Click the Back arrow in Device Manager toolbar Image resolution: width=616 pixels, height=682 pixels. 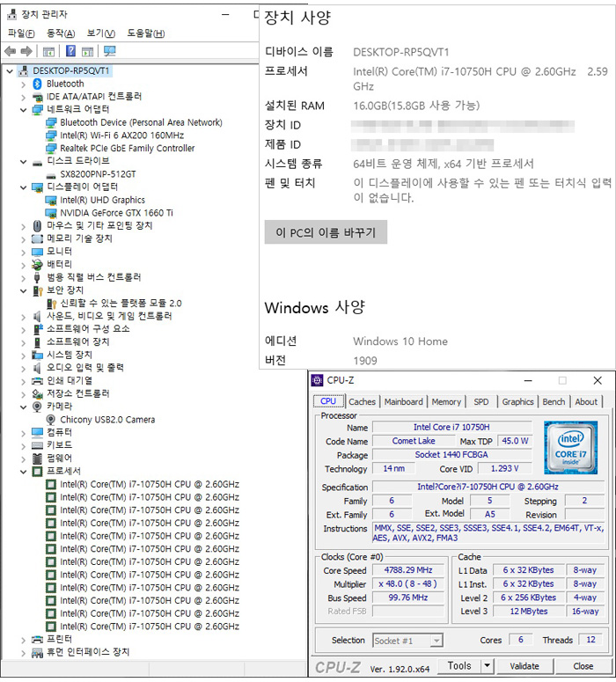pyautogui.click(x=11, y=51)
